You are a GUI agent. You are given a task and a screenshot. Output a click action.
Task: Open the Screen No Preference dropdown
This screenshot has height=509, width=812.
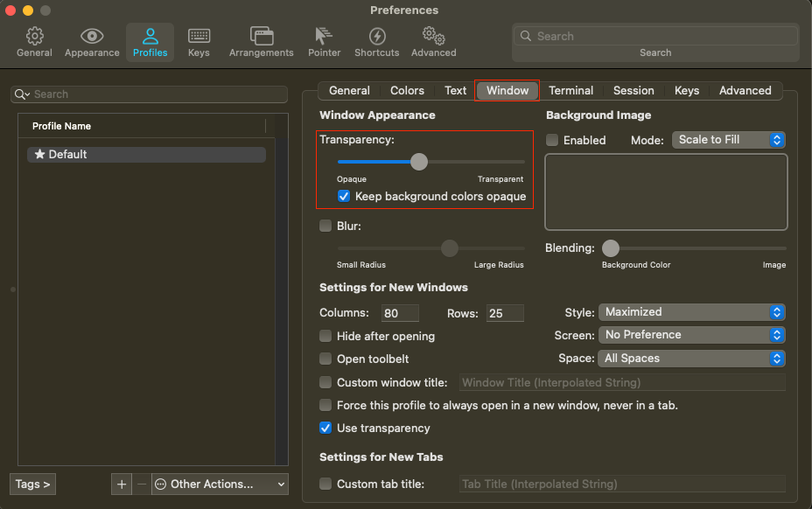click(692, 335)
